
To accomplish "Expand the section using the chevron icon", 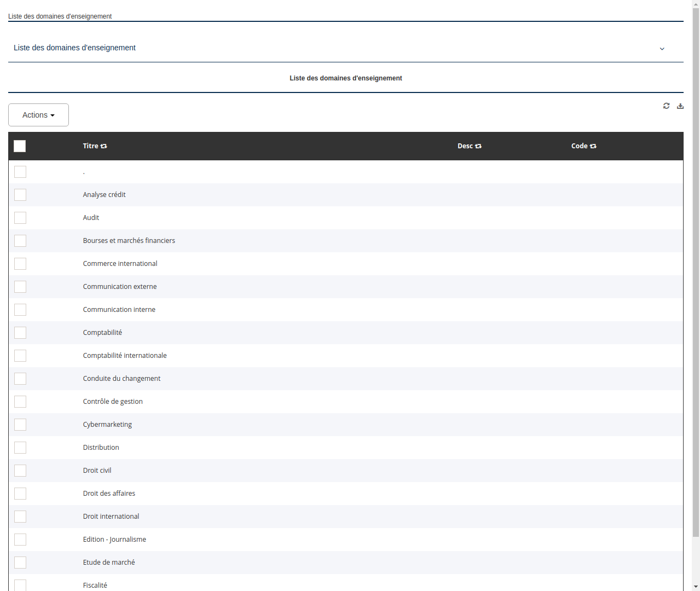I will coord(662,49).
